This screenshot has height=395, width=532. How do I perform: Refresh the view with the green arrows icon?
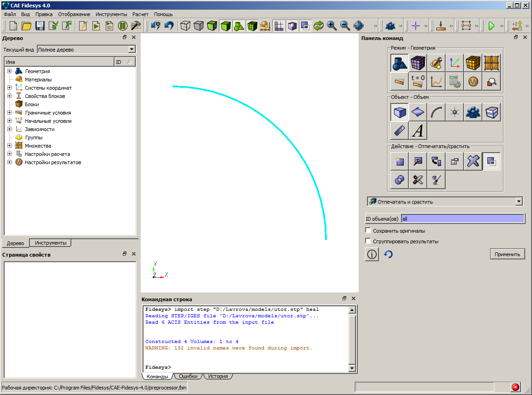pos(319,26)
